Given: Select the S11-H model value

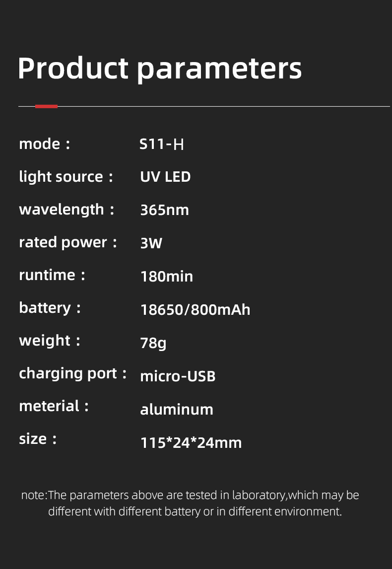Looking at the screenshot, I should point(162,144).
